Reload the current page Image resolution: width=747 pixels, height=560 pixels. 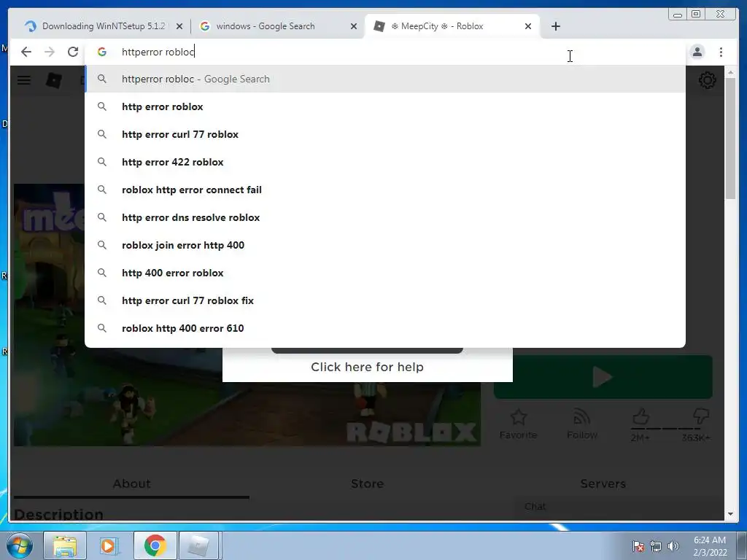coord(73,52)
